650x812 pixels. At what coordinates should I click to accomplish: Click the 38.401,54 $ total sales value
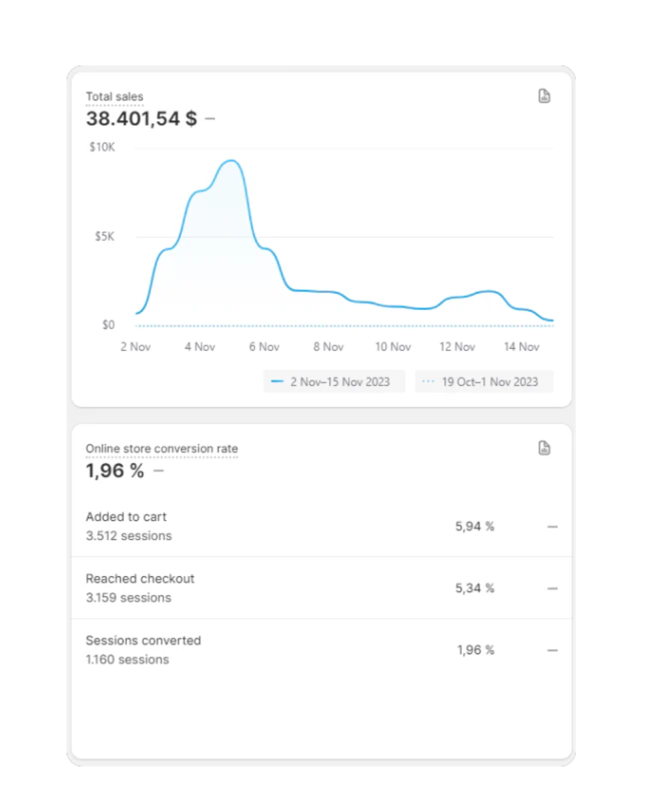tap(141, 119)
